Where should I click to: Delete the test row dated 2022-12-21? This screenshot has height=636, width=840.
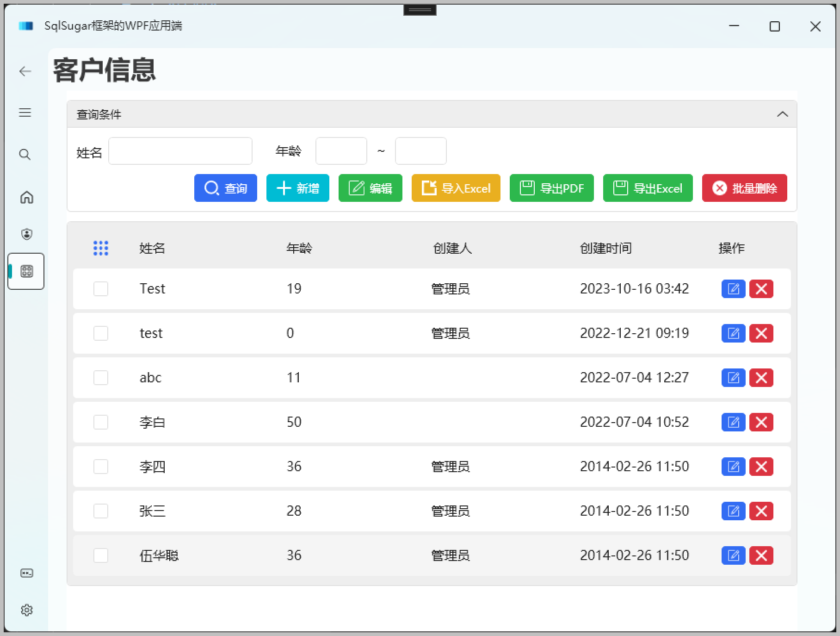point(761,333)
